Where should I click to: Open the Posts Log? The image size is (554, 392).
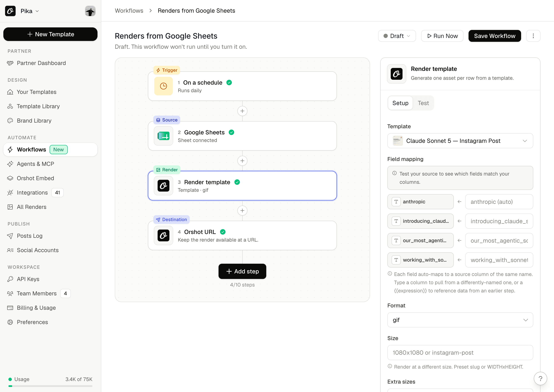click(x=50, y=236)
